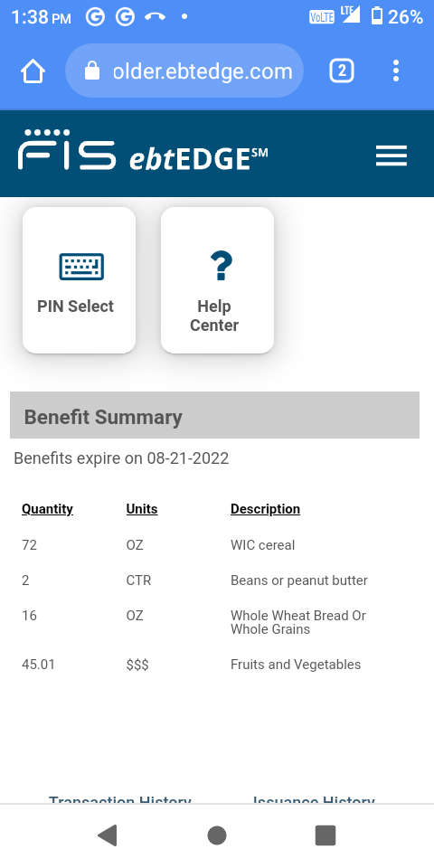Click the Description column header
Screen dimensions: 434x868
(x=265, y=509)
